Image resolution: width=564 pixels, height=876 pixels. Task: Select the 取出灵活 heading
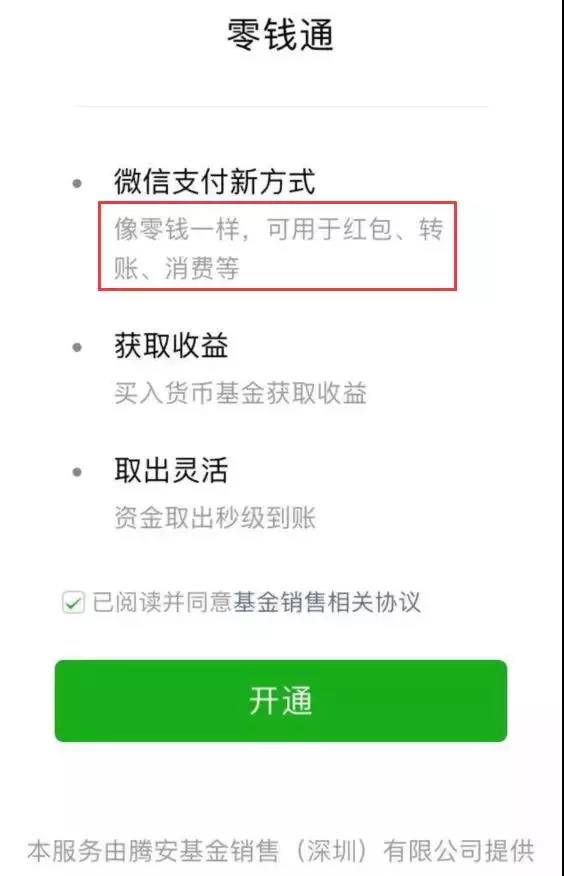point(171,470)
